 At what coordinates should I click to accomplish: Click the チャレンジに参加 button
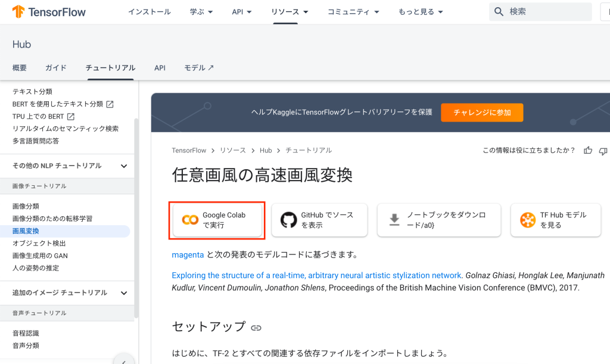tap(482, 112)
